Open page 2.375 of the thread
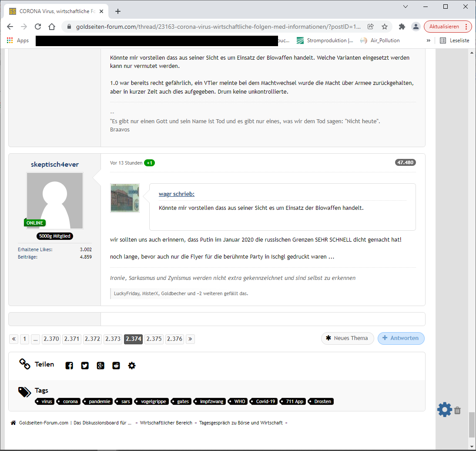Screen dimensions: 476x451 click(x=154, y=339)
